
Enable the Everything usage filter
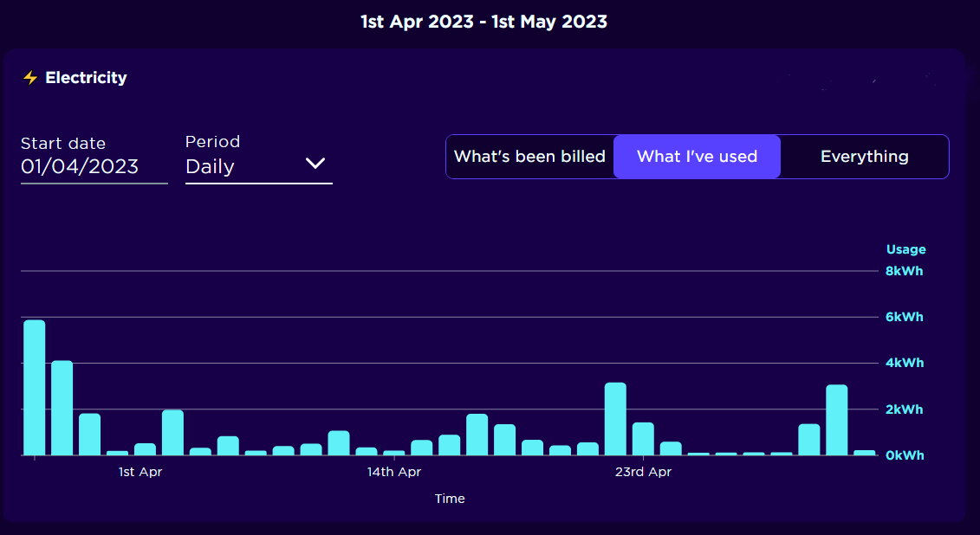point(864,157)
